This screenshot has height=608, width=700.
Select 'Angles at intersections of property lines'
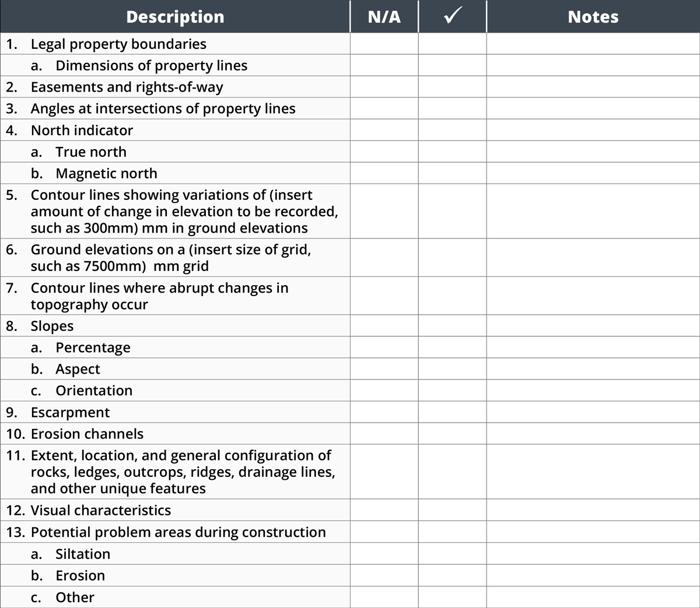(163, 108)
